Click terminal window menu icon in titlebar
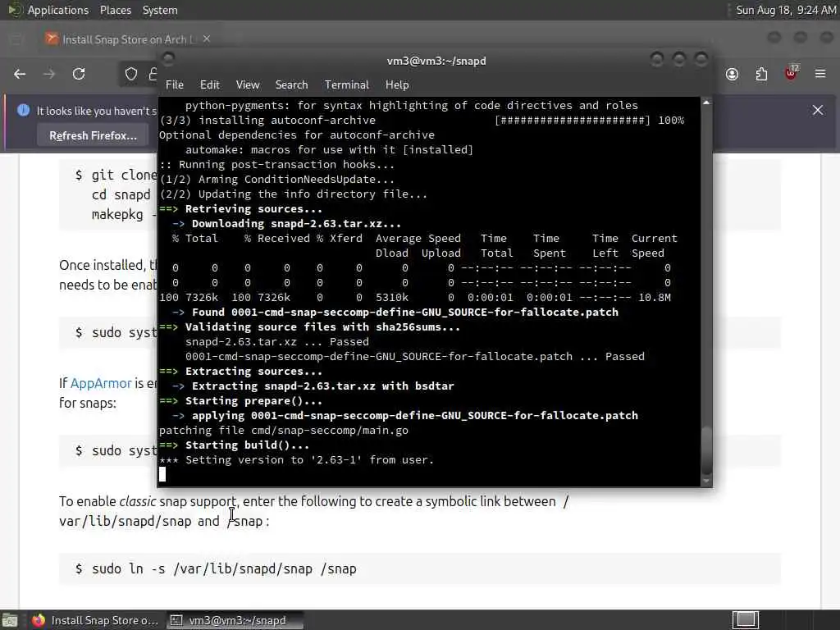 tap(168, 58)
